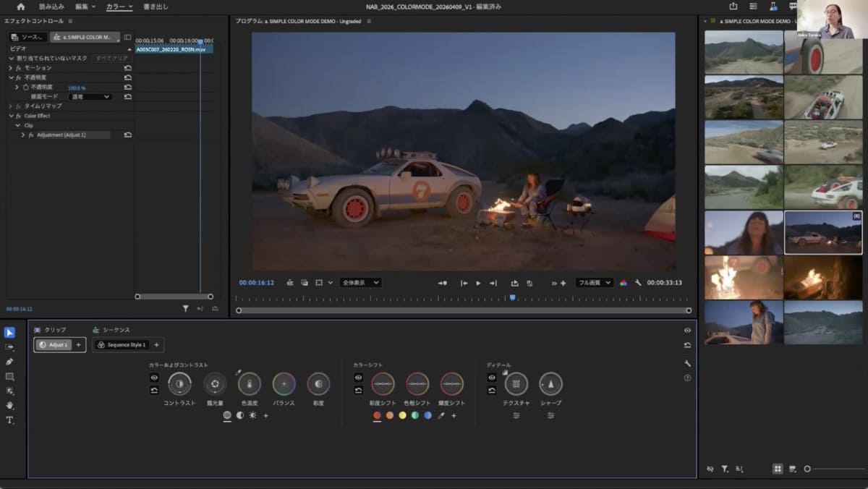Click the 色温度 (Temperature) dial icon
Screen dimensions: 868x489
pyautogui.click(x=249, y=384)
